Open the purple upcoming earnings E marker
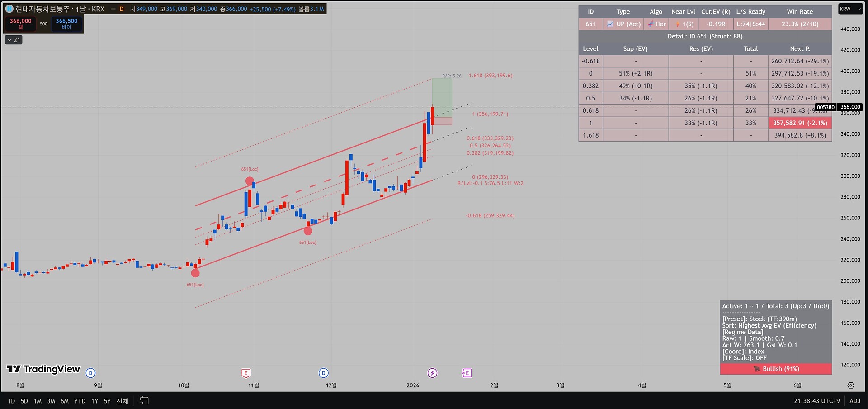868x409 pixels. click(x=467, y=373)
